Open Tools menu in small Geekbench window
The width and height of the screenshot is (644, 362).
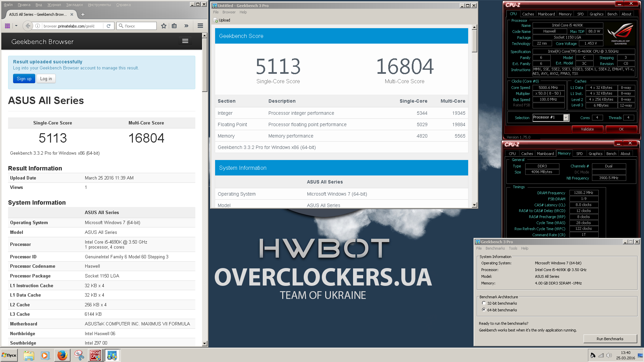[x=513, y=248]
